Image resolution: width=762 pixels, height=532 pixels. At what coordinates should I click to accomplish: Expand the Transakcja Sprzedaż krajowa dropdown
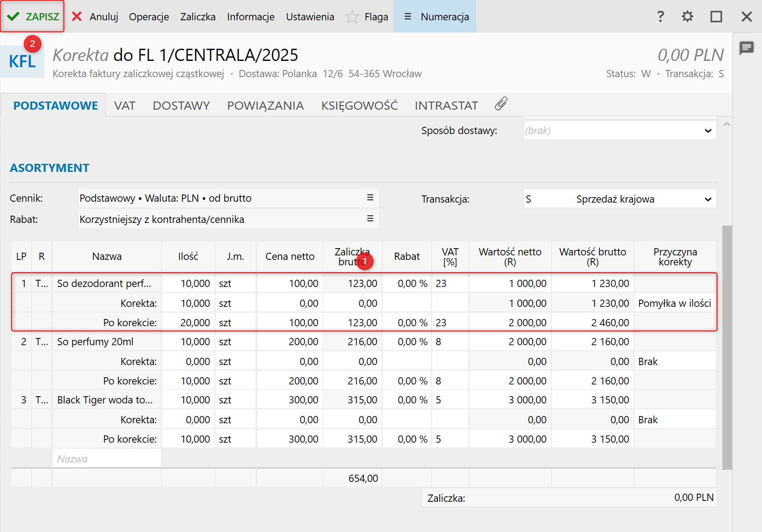tap(708, 199)
